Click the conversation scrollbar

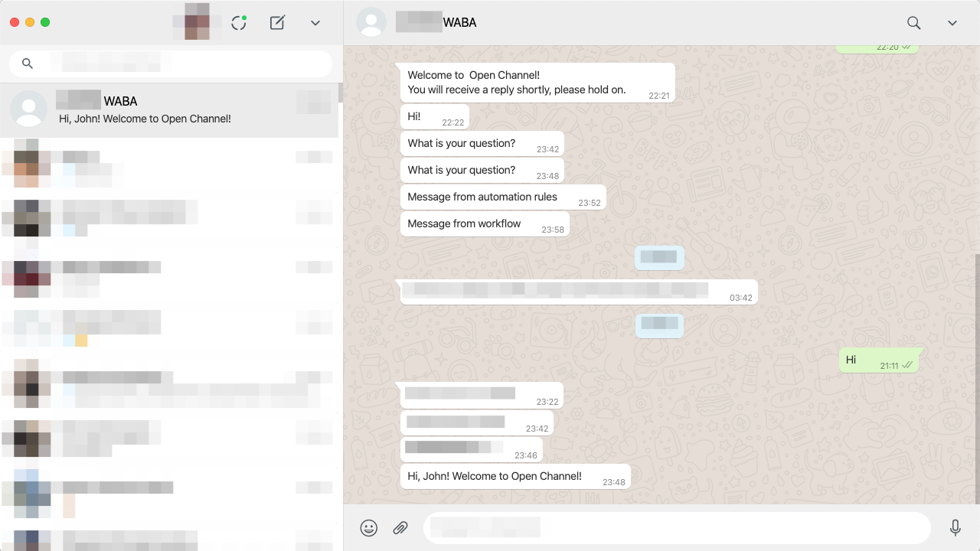point(976,379)
